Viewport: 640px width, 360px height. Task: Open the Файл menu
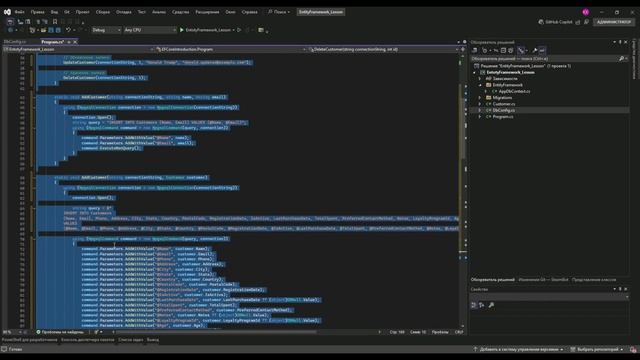pyautogui.click(x=19, y=12)
